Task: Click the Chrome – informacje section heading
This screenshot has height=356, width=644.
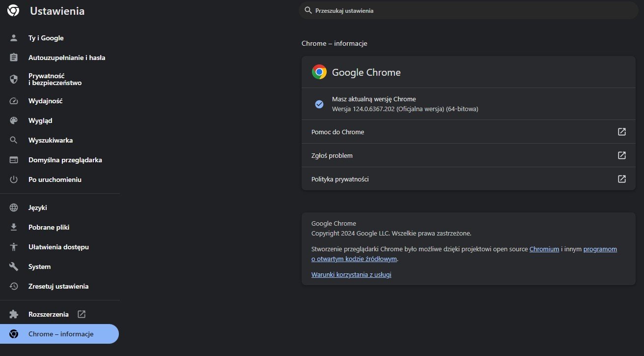Action: tap(335, 43)
